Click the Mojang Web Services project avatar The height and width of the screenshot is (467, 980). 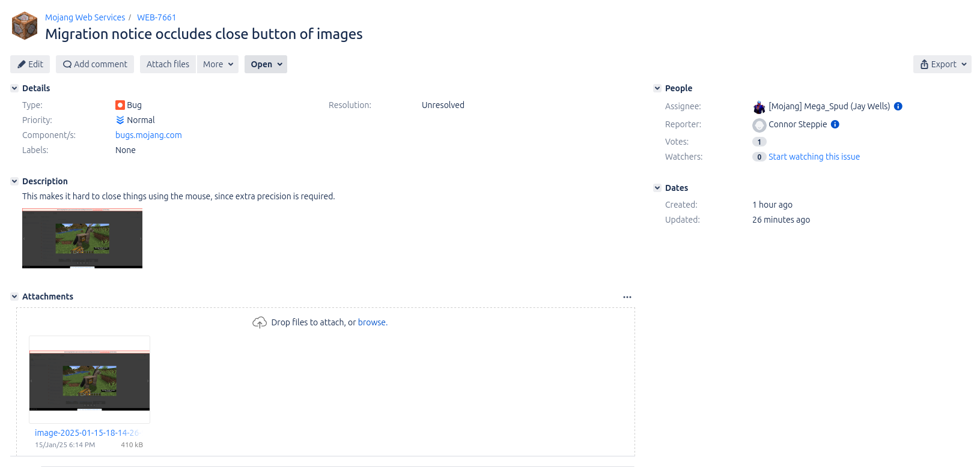pyautogui.click(x=25, y=26)
